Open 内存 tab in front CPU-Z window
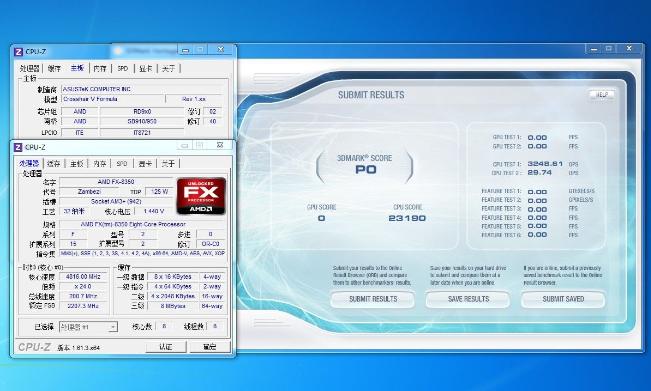 (x=100, y=164)
